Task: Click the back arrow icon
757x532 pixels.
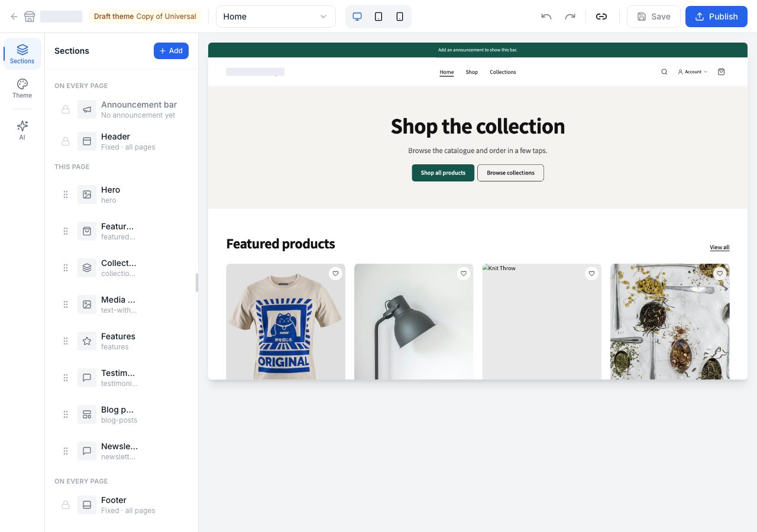Action: click(x=14, y=17)
